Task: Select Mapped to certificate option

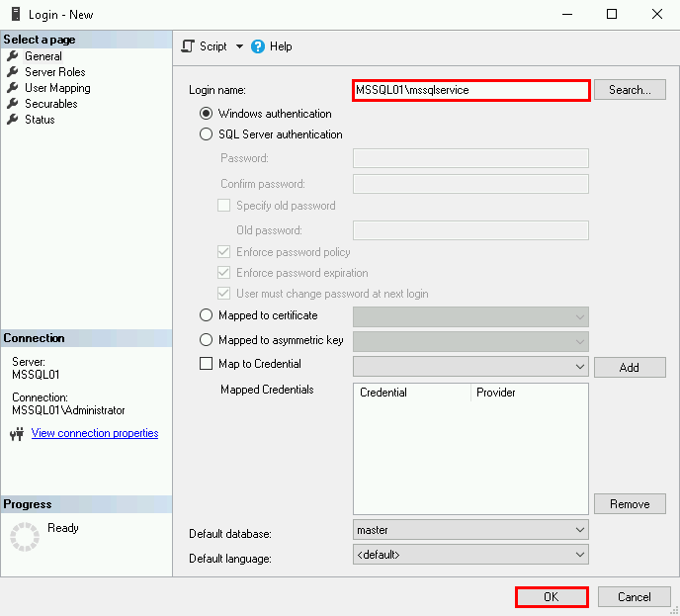Action: [x=207, y=315]
